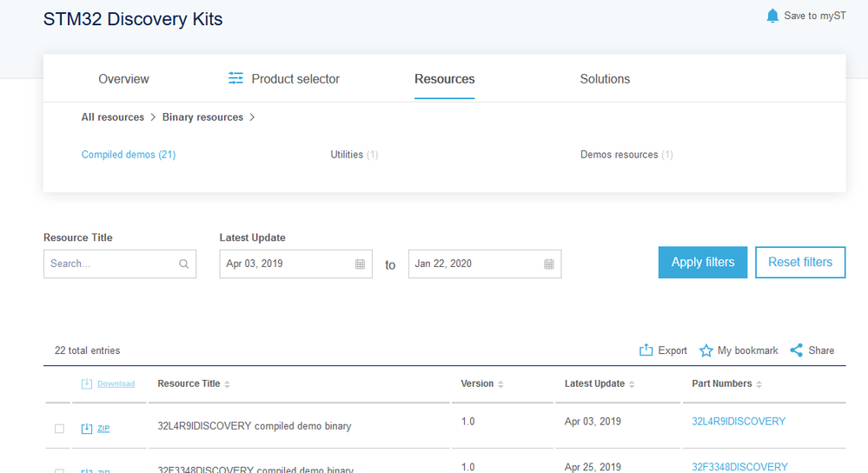Click the Save to myST bell icon
The width and height of the screenshot is (868, 473).
tap(772, 16)
